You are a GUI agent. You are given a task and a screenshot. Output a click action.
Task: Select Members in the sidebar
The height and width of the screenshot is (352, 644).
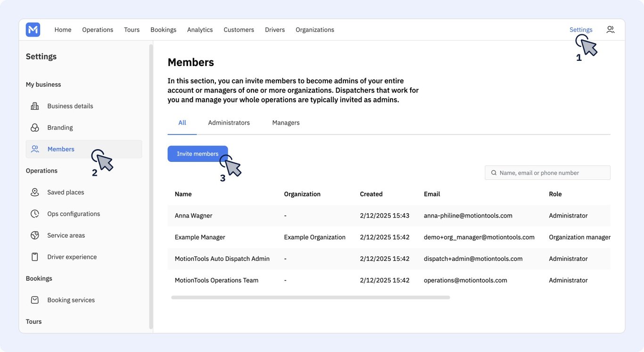[84, 149]
